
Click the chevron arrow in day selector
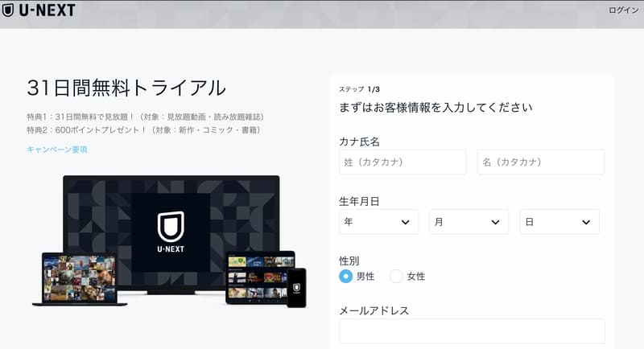tap(585, 222)
